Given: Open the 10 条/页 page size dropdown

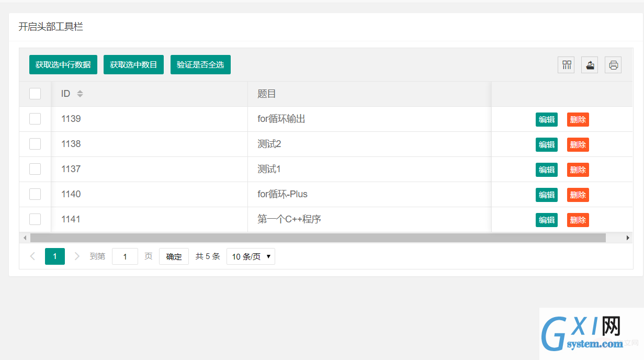Looking at the screenshot, I should tap(251, 256).
